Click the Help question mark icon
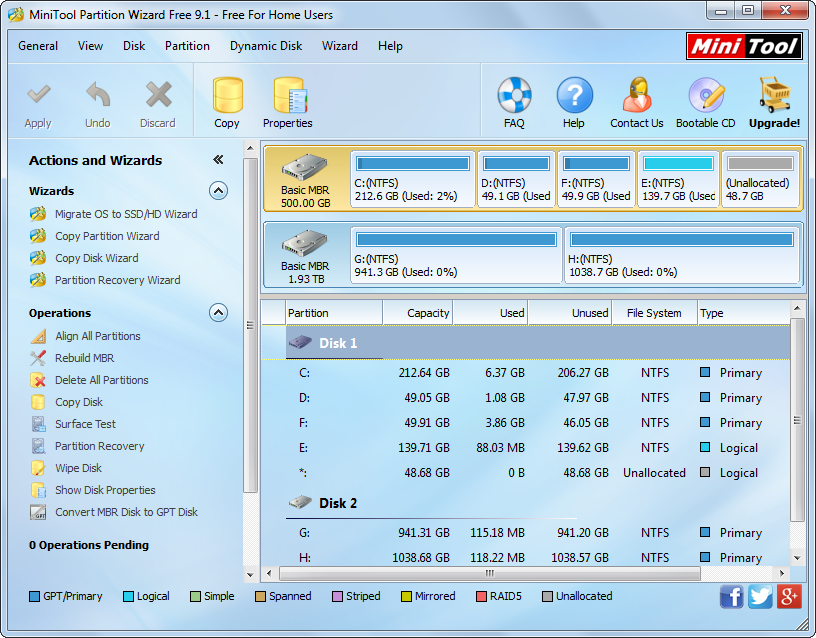 pyautogui.click(x=574, y=95)
